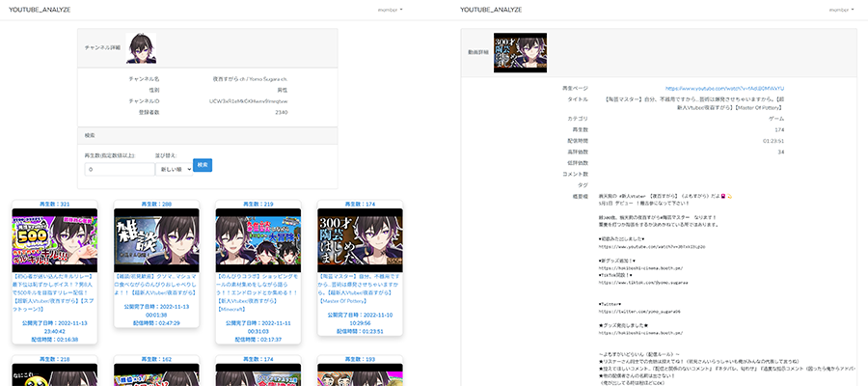Viewport: 868px width, 386px height.
Task: Open title link of the 雑談/初見歓迎 video
Action: pos(156,287)
